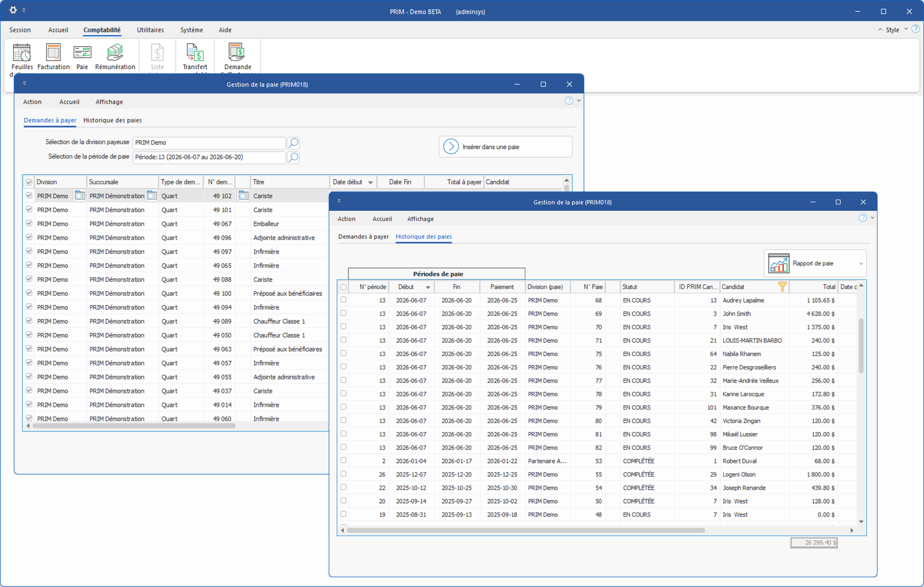Open the Rapport de paie dropdown arrow
924x587 pixels.
tap(861, 264)
